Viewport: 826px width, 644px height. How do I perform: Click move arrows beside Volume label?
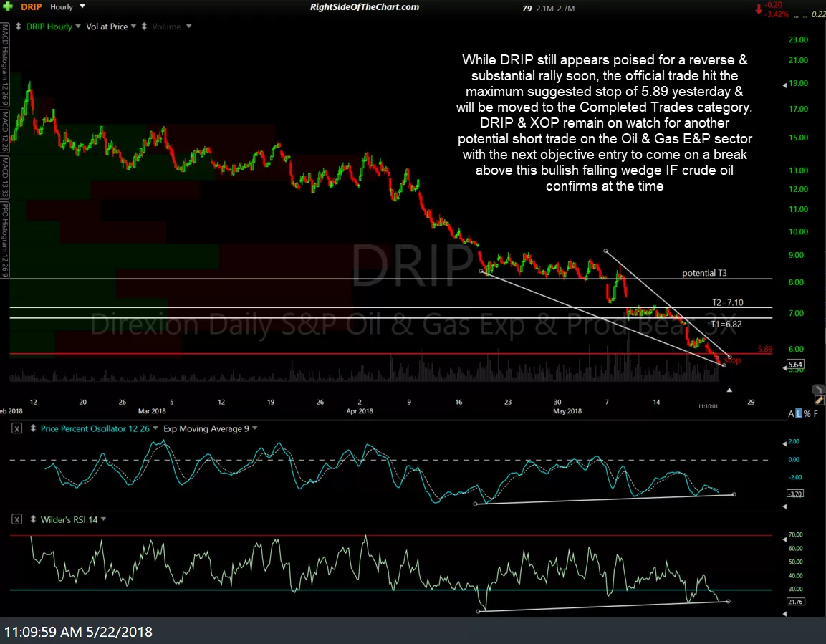144,27
